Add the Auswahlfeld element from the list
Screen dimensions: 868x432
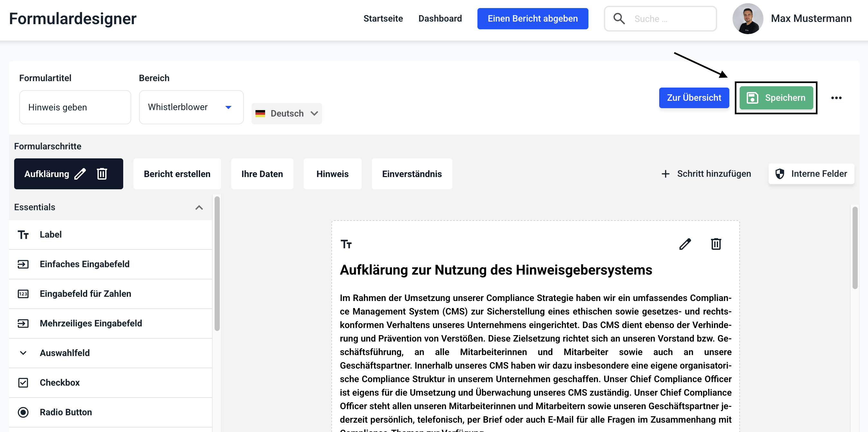65,353
